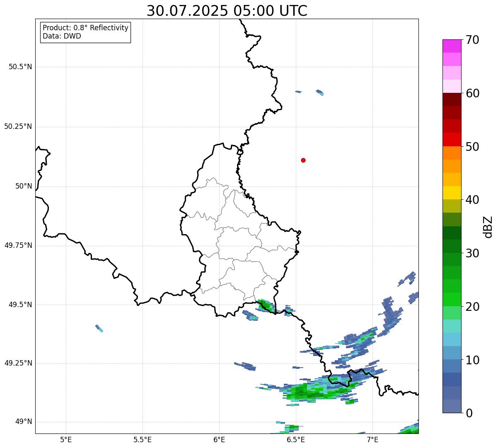Click the 50.25°N latitude label
Viewport: 498px width, 448px height.
pos(18,126)
